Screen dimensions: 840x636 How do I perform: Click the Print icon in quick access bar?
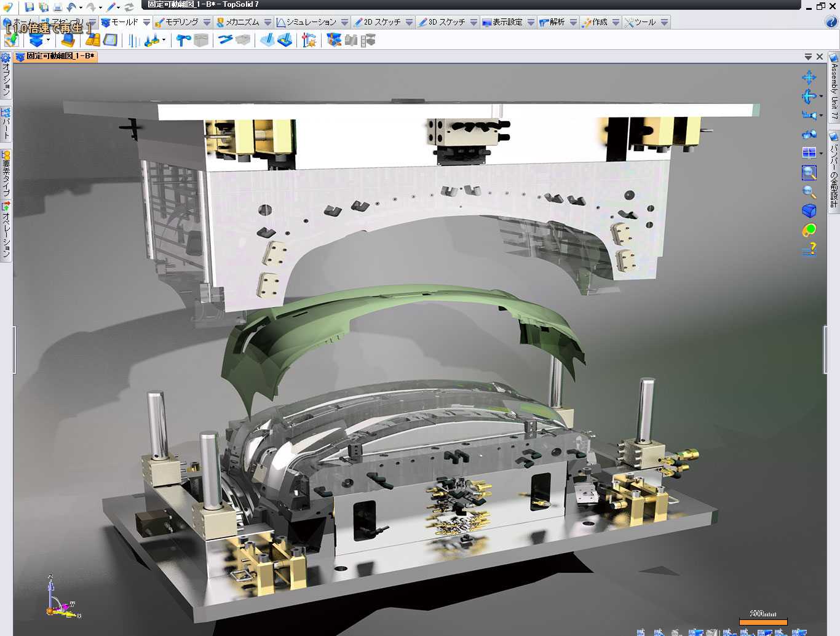coord(57,7)
